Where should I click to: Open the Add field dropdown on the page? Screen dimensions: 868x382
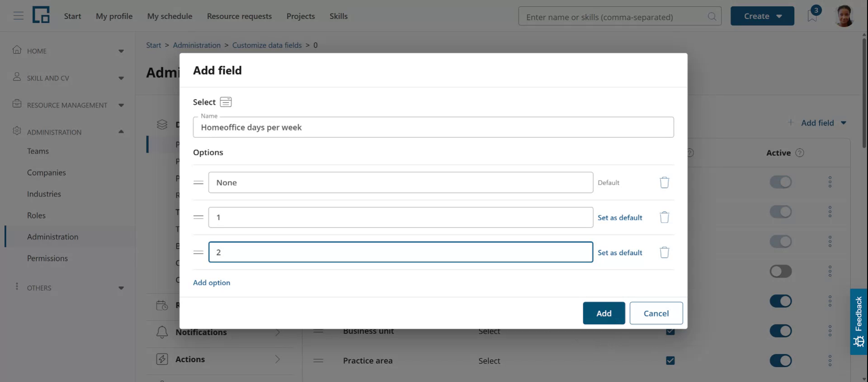tap(817, 123)
